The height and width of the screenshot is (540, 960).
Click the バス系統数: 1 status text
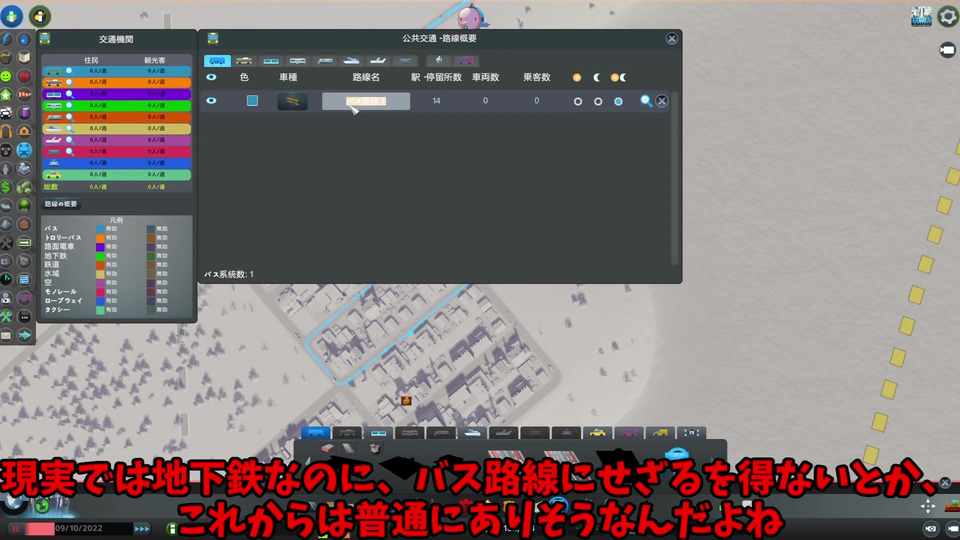229,274
